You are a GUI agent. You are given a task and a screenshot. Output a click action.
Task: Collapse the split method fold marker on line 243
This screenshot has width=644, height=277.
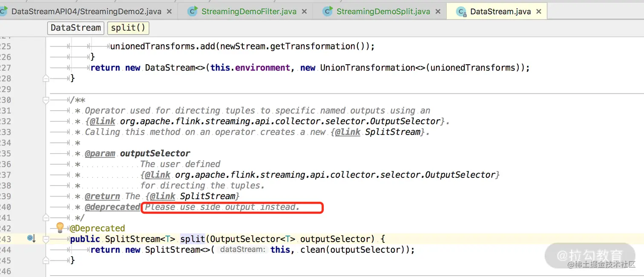[46, 239]
